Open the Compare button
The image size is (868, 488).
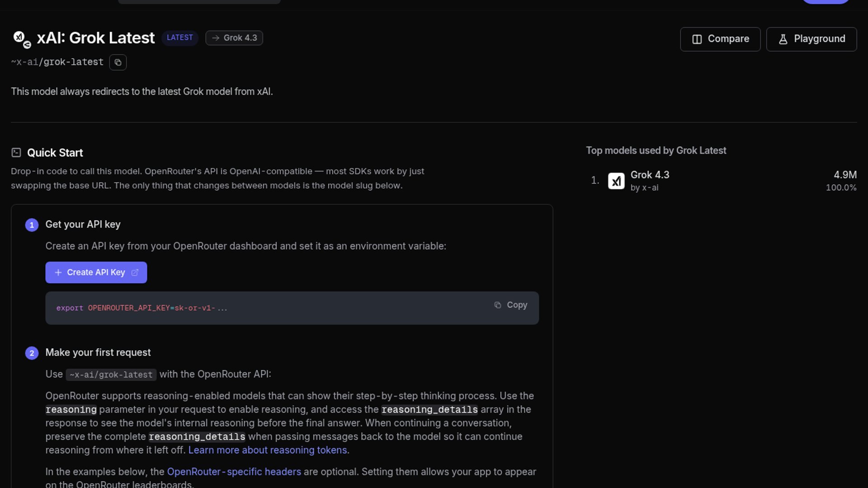[720, 39]
